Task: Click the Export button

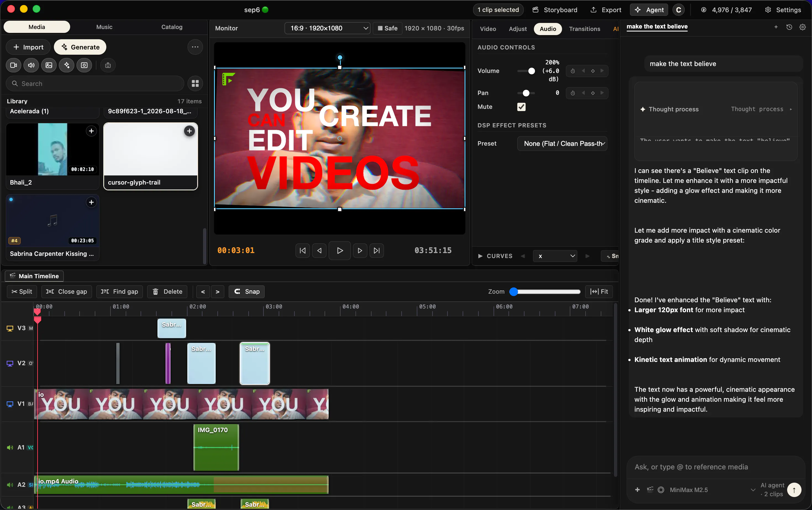Action: click(x=606, y=10)
